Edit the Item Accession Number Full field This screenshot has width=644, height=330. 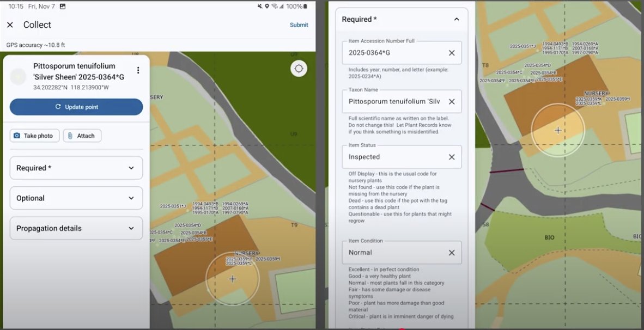(x=395, y=53)
